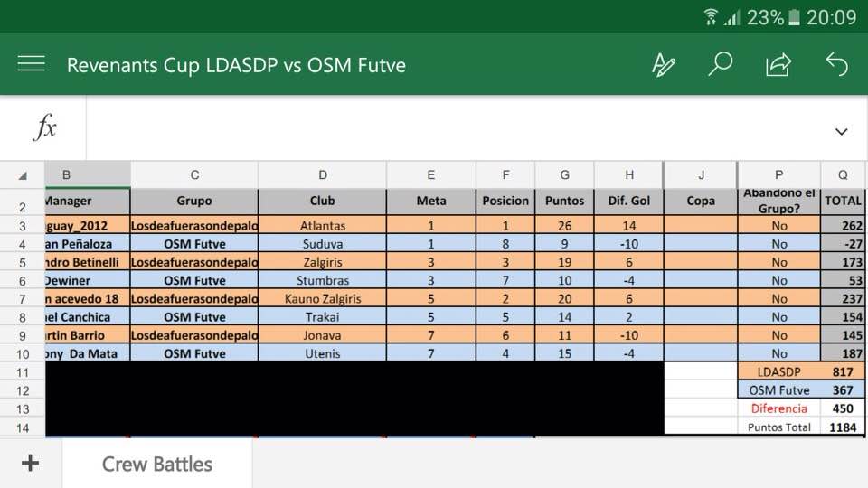
Task: Select the Diferencia label cell
Action: coord(778,408)
